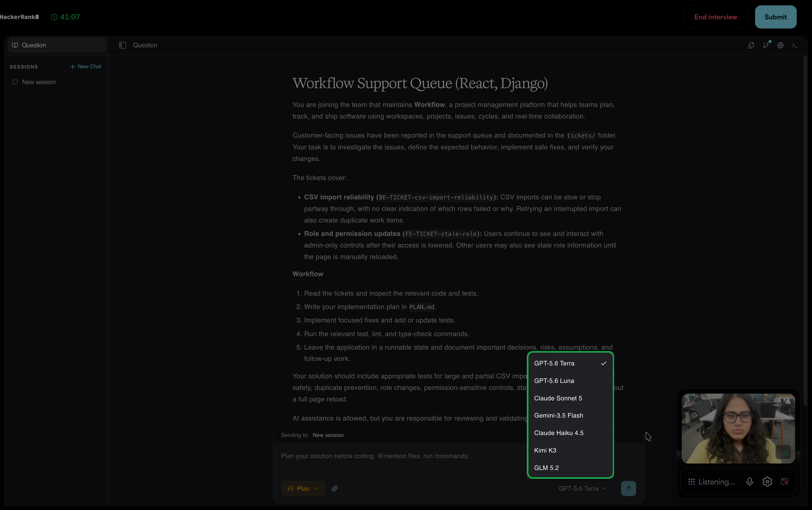The image size is (812, 510).
Task: Select GLM 5.2 model
Action: [x=570, y=468]
